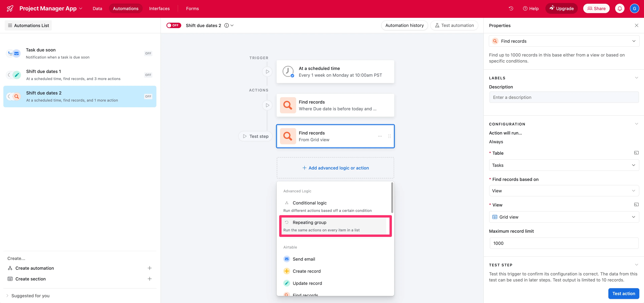Switch to the Interfaces tab

[159, 9]
